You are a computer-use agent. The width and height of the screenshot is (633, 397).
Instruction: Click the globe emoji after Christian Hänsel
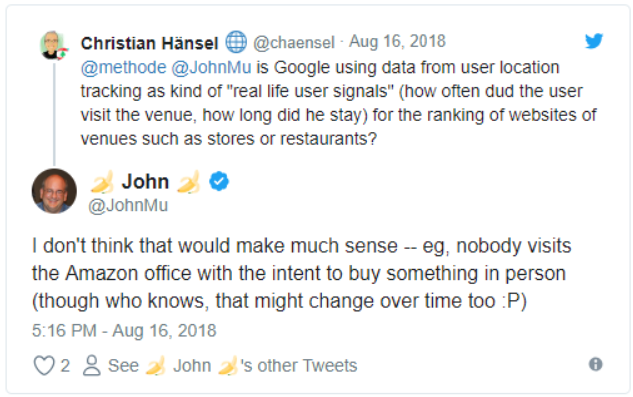pyautogui.click(x=236, y=42)
